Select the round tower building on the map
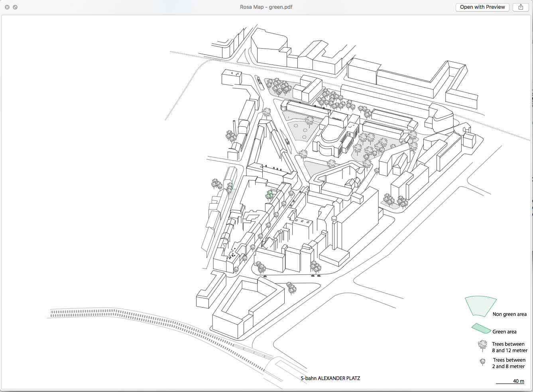Image resolution: width=533 pixels, height=392 pixels. pos(334,219)
